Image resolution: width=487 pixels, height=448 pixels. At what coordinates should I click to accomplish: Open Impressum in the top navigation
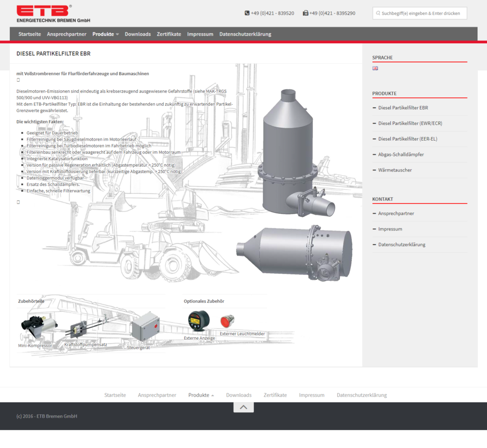pyautogui.click(x=200, y=34)
